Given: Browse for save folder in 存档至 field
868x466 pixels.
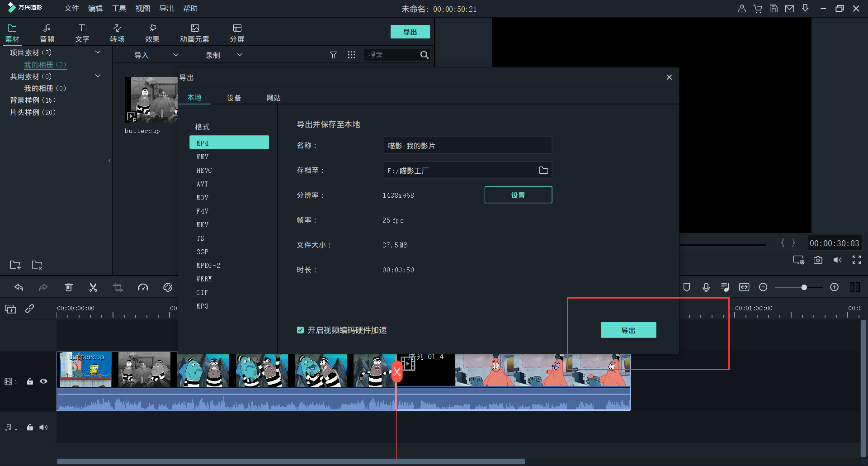Looking at the screenshot, I should pyautogui.click(x=543, y=170).
